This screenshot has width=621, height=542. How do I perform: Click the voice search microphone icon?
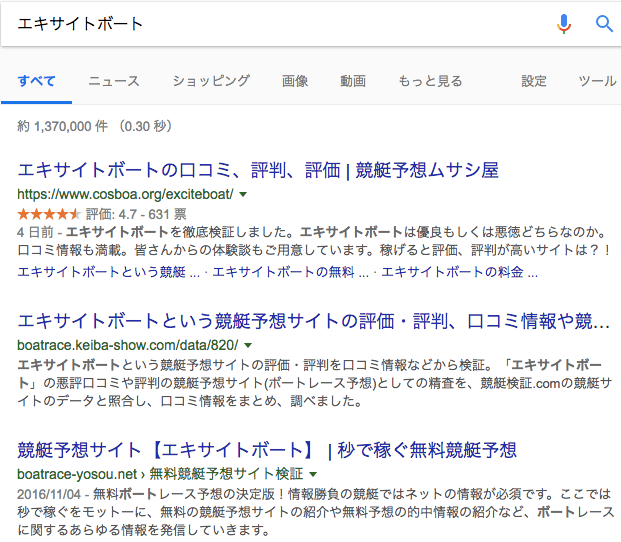click(564, 24)
